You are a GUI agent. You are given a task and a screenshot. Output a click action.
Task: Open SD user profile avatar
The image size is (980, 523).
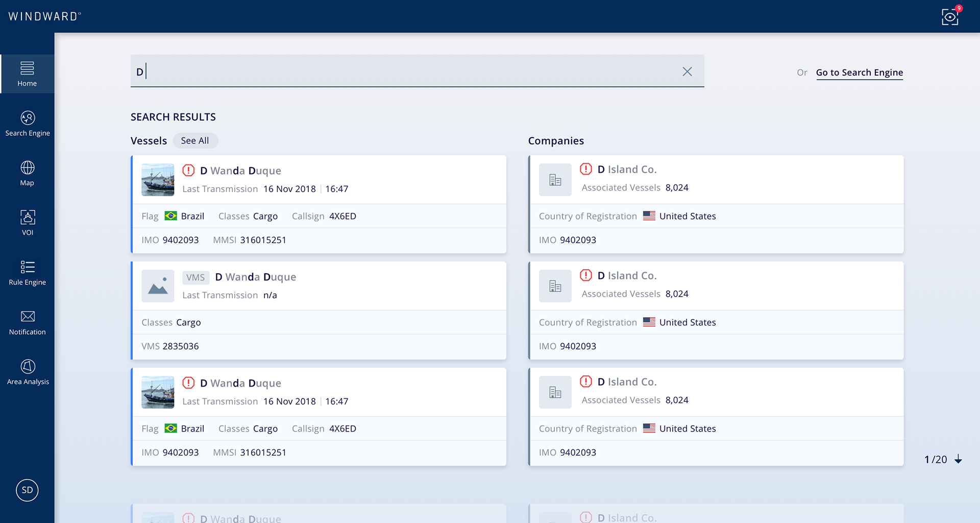pos(27,490)
